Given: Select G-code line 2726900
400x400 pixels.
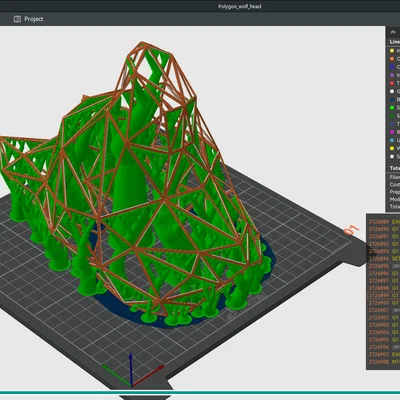Looking at the screenshot, I should click(383, 303).
